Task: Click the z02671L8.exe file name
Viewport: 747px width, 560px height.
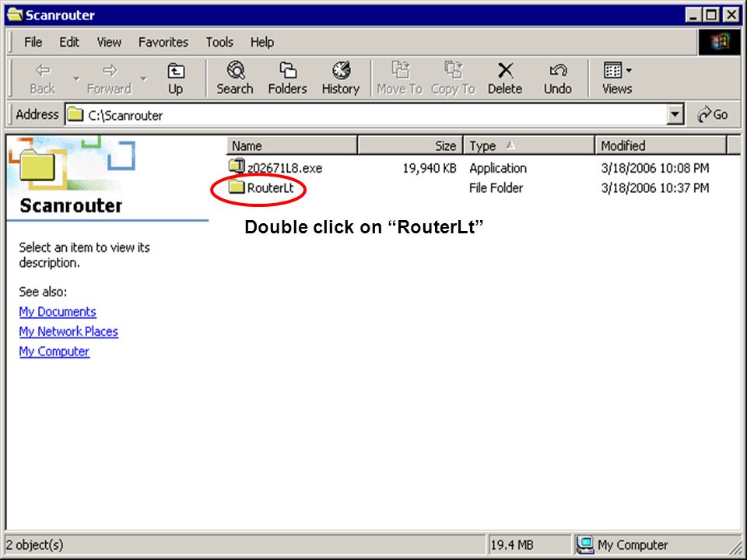Action: pos(285,169)
